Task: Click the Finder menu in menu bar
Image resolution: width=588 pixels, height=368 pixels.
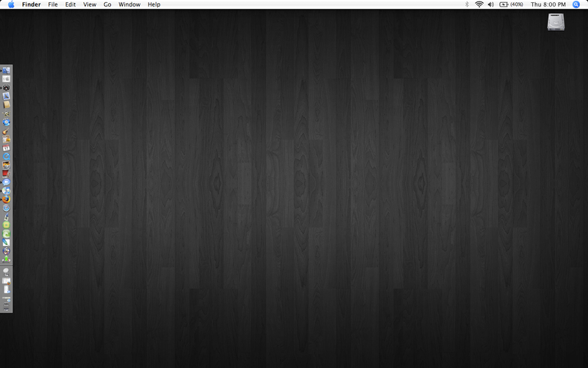Action: pyautogui.click(x=32, y=4)
